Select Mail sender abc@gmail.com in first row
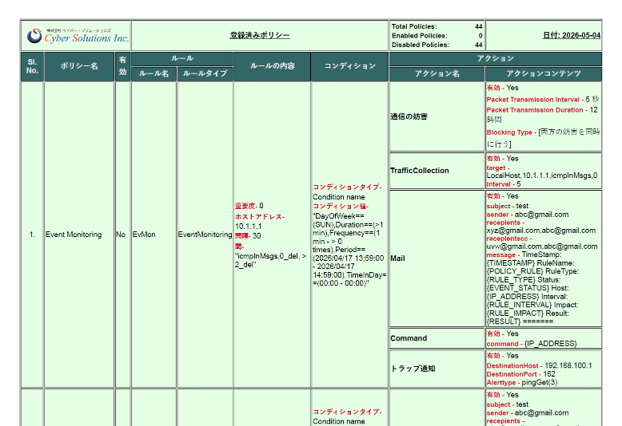This screenshot has width=622, height=426. point(528,215)
